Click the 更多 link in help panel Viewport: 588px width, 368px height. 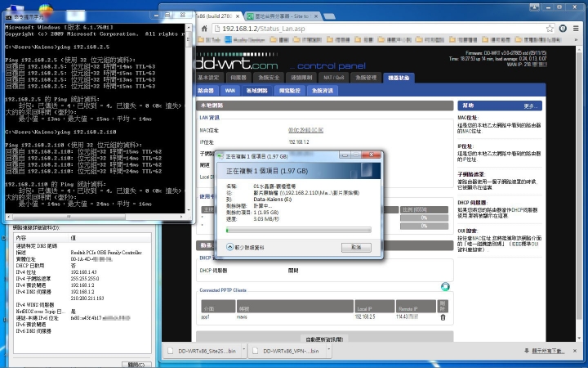(x=531, y=105)
